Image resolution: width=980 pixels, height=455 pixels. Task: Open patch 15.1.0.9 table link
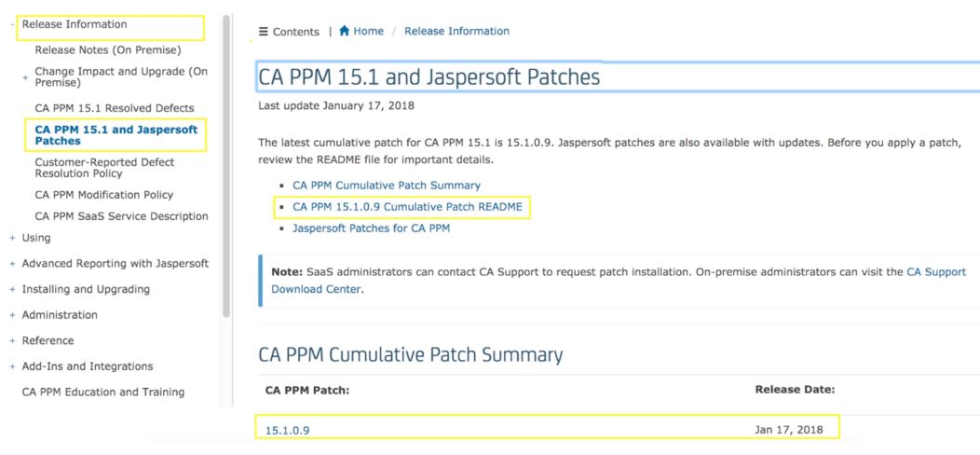click(288, 430)
